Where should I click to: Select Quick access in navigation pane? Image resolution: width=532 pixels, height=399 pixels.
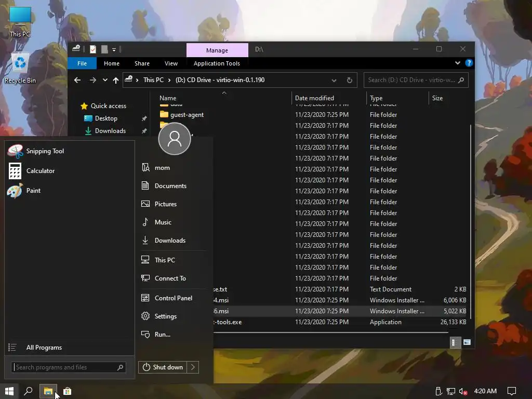[x=103, y=106]
